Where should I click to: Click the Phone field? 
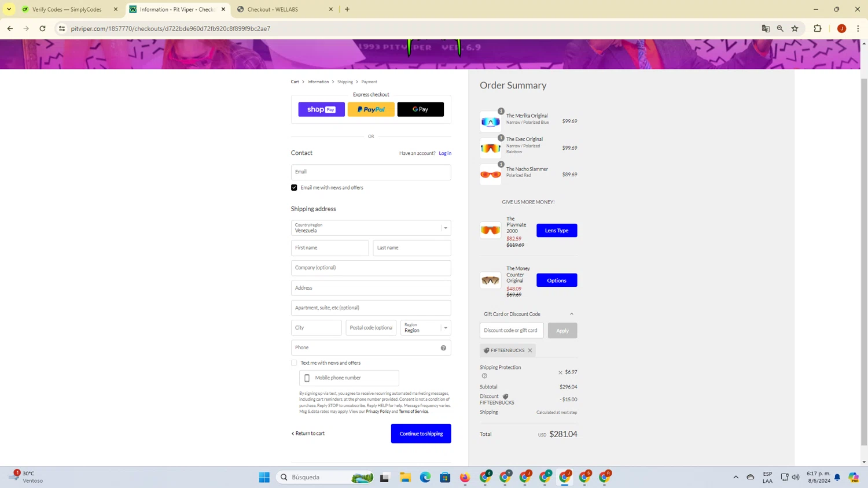(x=371, y=347)
